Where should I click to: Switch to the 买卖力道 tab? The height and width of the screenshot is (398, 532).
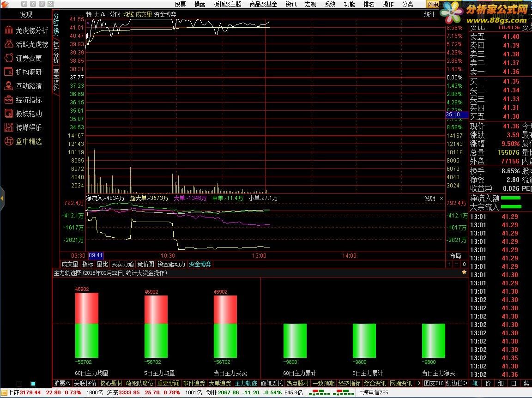tap(122, 264)
